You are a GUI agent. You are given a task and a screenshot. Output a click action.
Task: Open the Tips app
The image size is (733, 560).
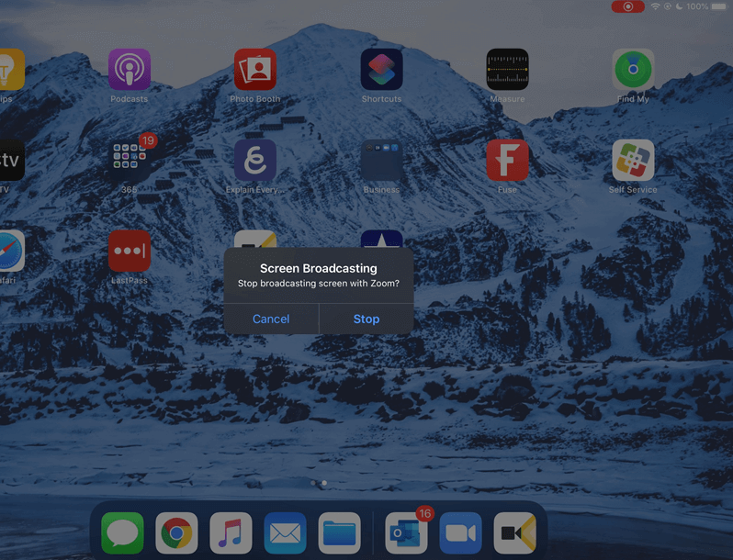click(x=11, y=69)
